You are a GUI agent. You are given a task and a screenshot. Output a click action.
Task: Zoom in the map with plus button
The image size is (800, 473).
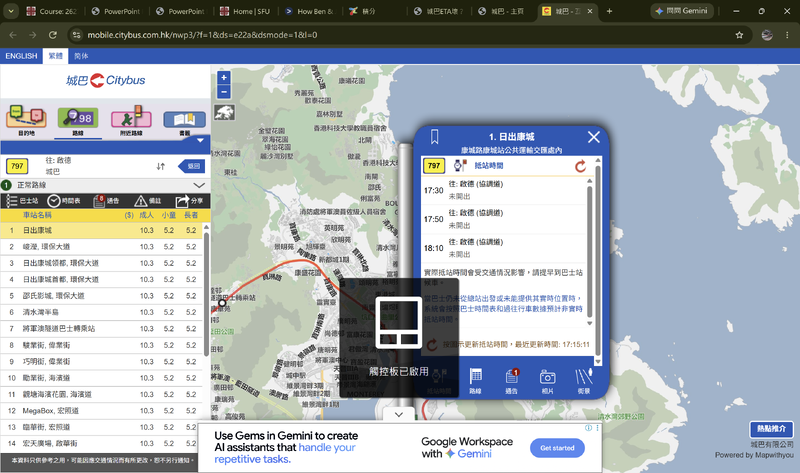click(x=223, y=78)
